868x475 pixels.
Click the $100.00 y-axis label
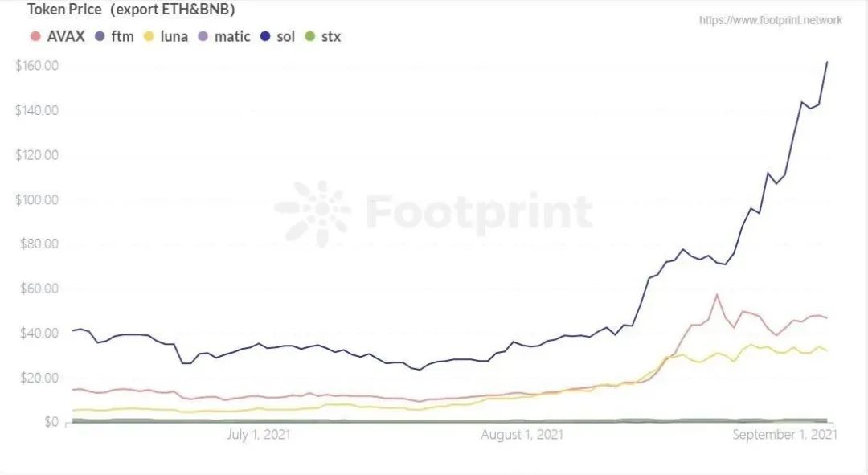coord(37,199)
